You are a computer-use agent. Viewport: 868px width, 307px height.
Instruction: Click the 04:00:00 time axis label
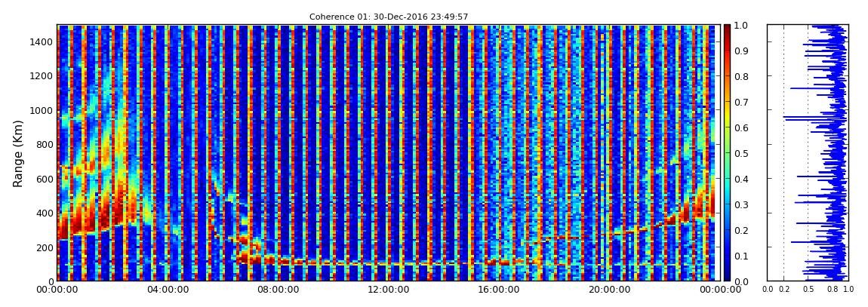point(167,290)
